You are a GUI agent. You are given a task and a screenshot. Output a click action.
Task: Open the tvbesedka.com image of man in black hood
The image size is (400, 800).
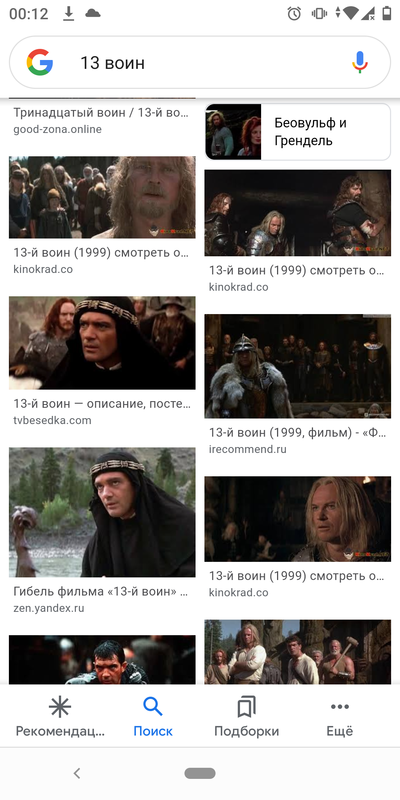(x=102, y=343)
